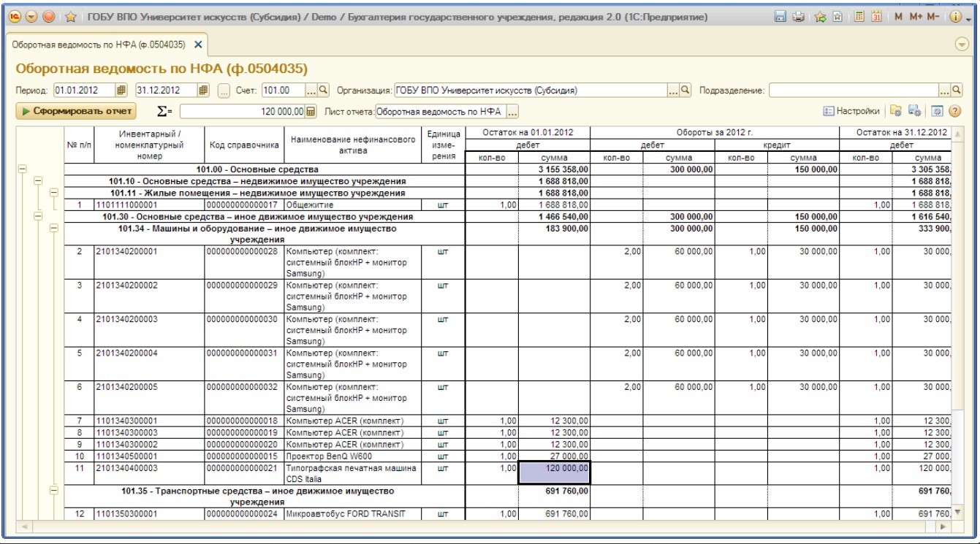
Task: Select code 000000000000024
Action: click(243, 514)
